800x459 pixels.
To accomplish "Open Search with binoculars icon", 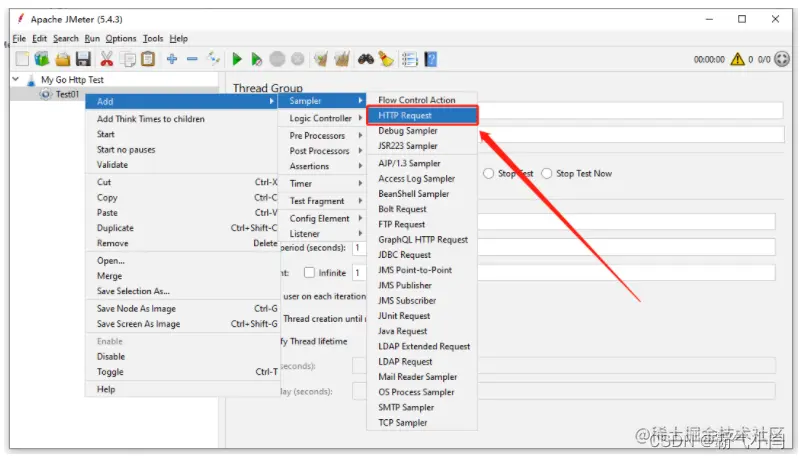I will [x=365, y=59].
